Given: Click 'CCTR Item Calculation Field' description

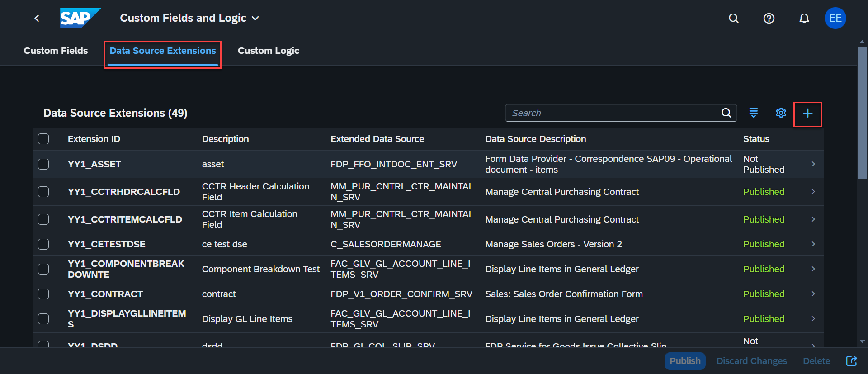Looking at the screenshot, I should pyautogui.click(x=250, y=219).
